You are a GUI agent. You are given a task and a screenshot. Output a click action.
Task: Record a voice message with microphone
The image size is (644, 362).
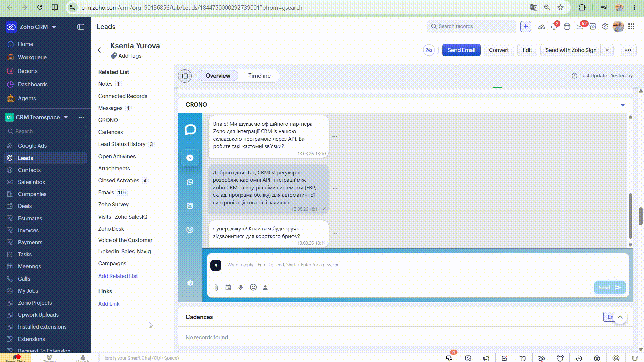tap(240, 287)
